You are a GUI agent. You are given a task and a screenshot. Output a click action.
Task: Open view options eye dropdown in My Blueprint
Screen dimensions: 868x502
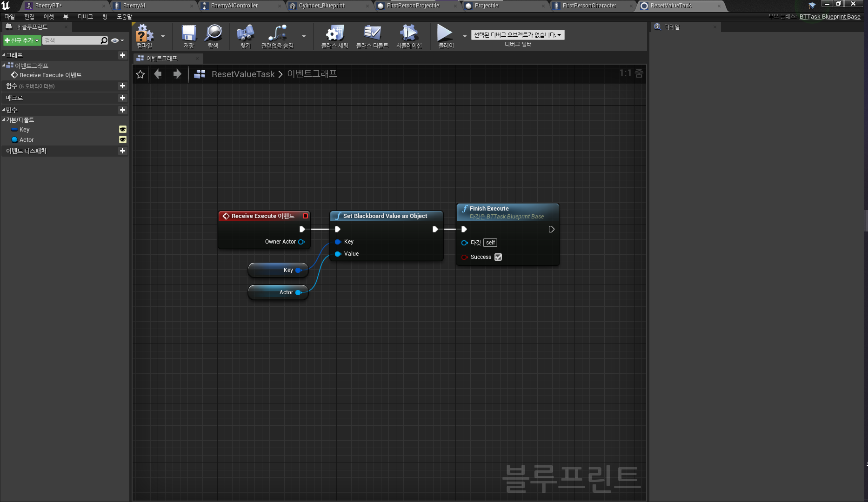coord(117,40)
